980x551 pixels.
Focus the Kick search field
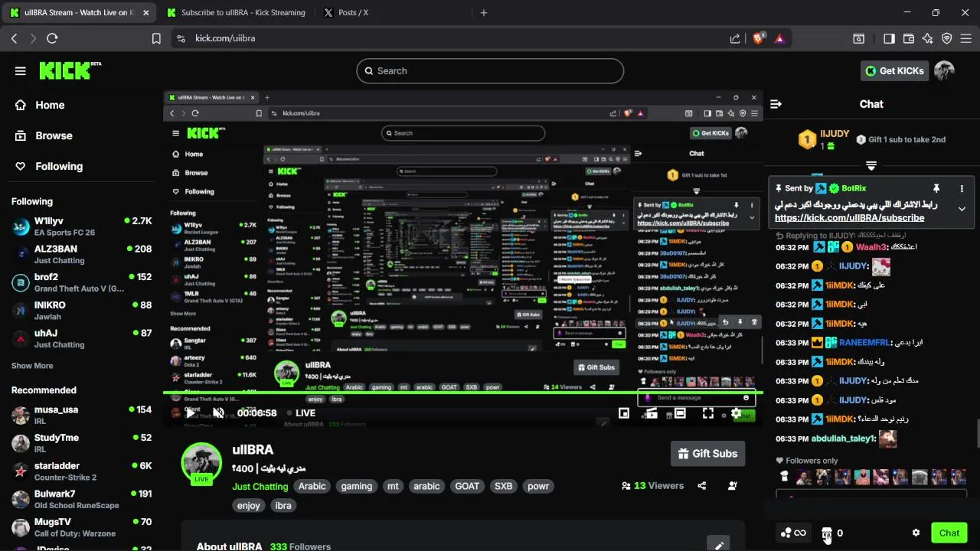[x=490, y=71]
